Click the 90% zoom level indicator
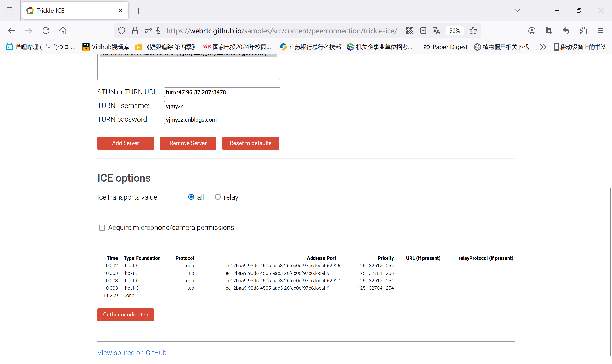Screen dimensions: 612x364 point(454,31)
